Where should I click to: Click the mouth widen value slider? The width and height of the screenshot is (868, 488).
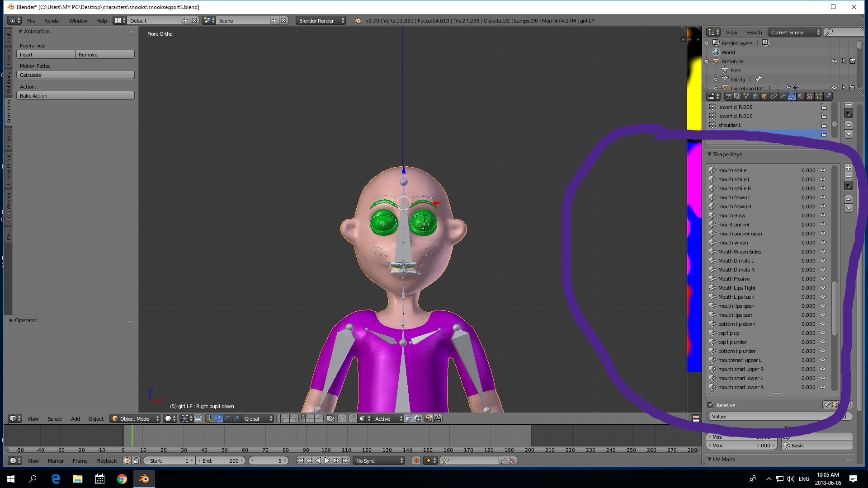808,243
